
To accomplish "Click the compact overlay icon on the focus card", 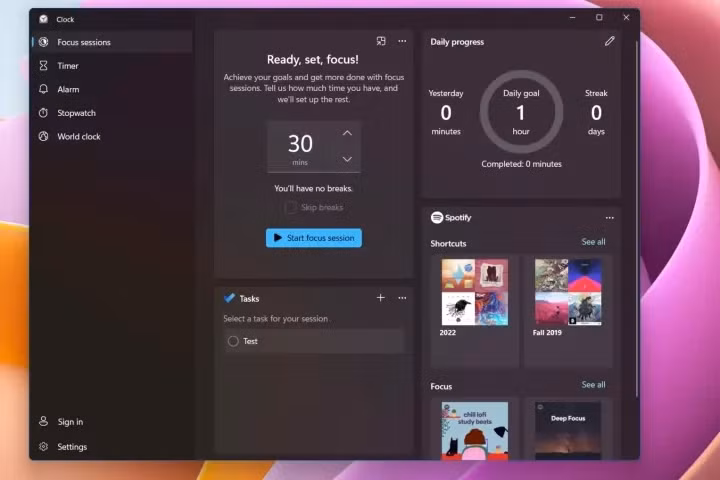I will pos(381,41).
